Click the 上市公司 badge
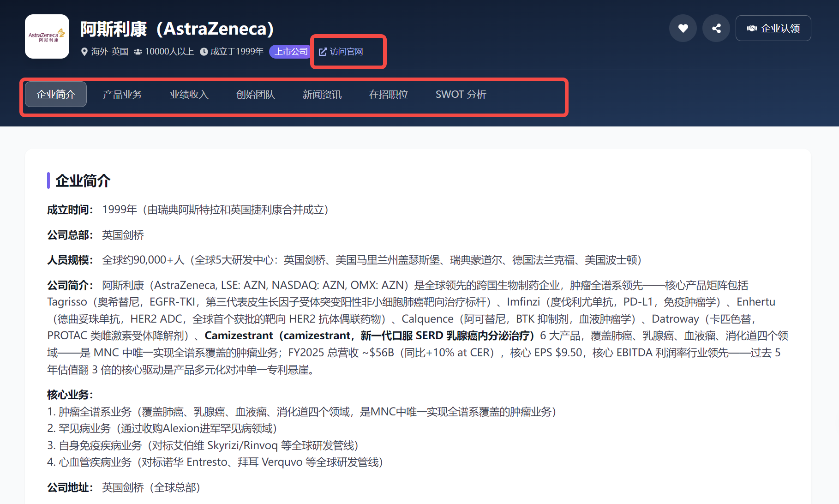The width and height of the screenshot is (839, 504). pyautogui.click(x=291, y=52)
